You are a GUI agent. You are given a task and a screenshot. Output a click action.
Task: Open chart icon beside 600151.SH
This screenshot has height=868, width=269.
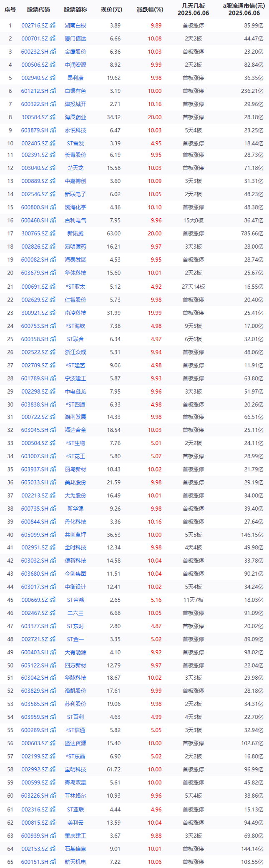click(x=53, y=862)
